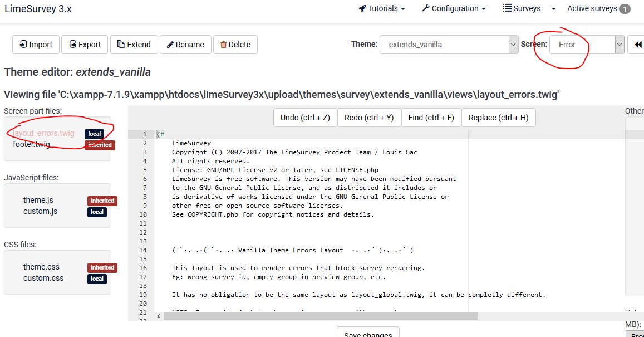The height and width of the screenshot is (337, 644).
Task: Expand the caret dropdown next to Surveys
Action: point(554,8)
